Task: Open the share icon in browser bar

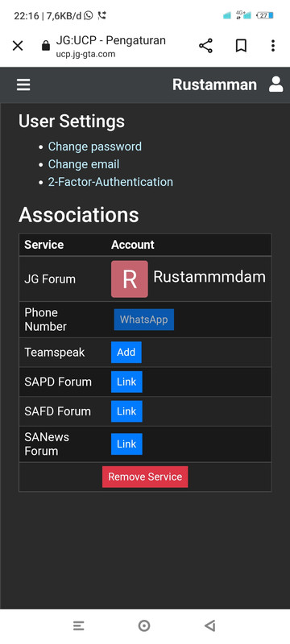Action: coord(205,46)
